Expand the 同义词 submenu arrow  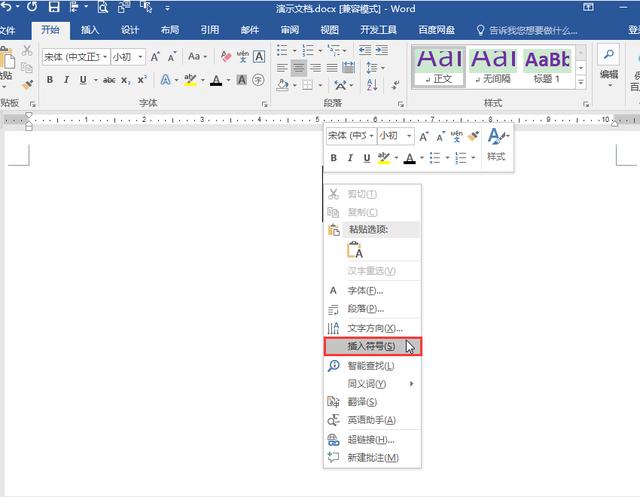point(411,384)
